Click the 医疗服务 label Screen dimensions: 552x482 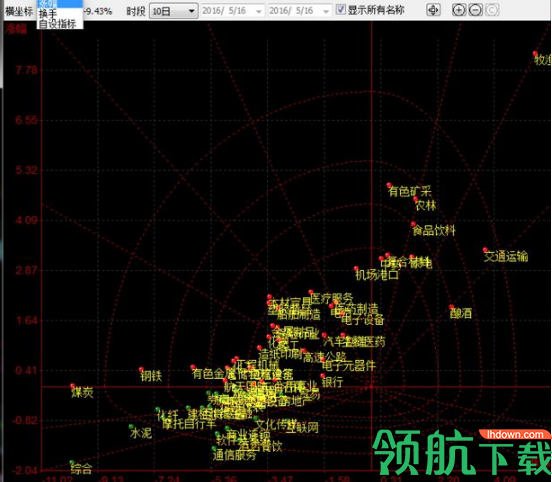coord(332,298)
